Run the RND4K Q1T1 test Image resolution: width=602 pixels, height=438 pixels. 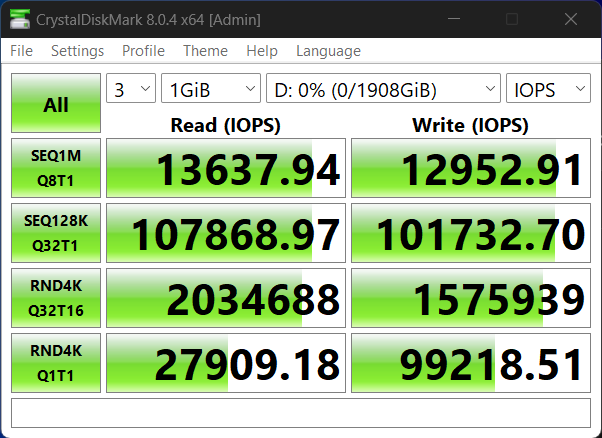[x=56, y=363]
